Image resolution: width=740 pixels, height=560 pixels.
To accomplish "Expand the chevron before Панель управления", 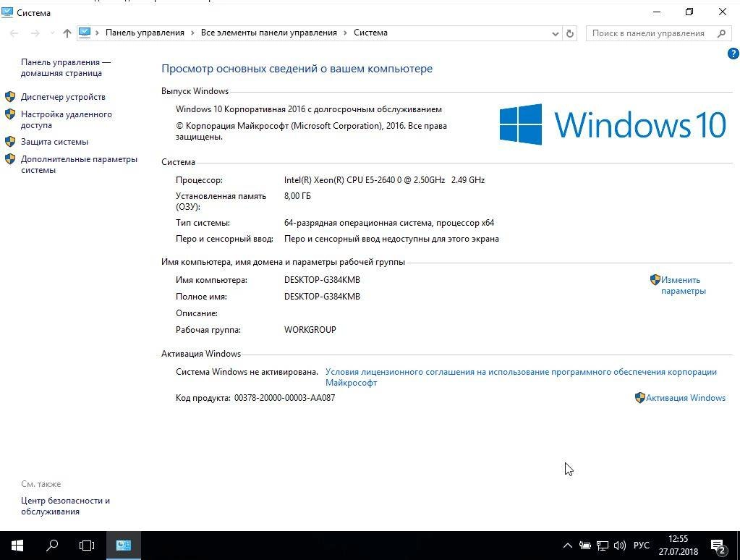I will (x=97, y=33).
